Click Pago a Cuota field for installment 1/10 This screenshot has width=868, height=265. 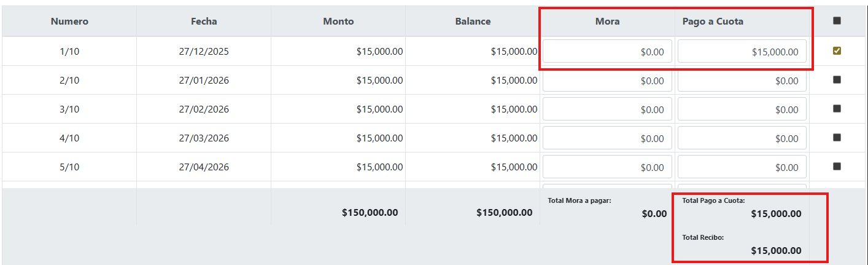click(742, 52)
